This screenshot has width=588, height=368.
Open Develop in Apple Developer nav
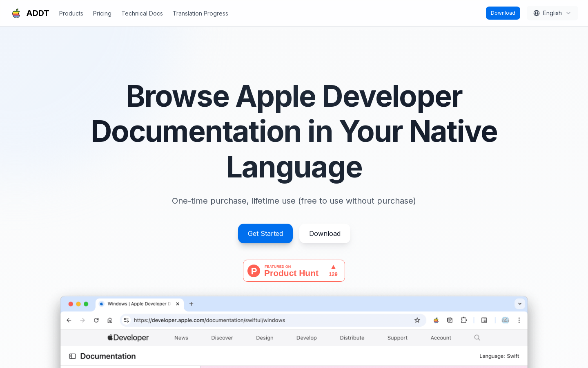pos(307,338)
